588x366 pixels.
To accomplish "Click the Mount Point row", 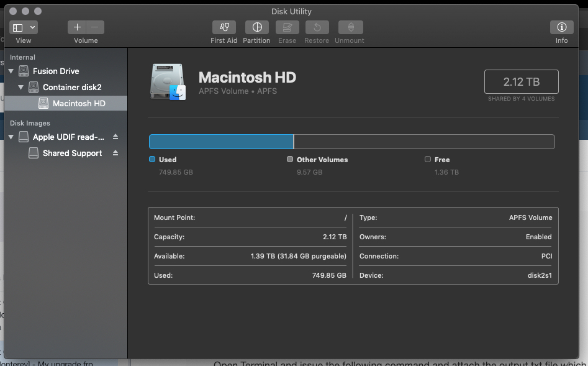I will pyautogui.click(x=250, y=217).
